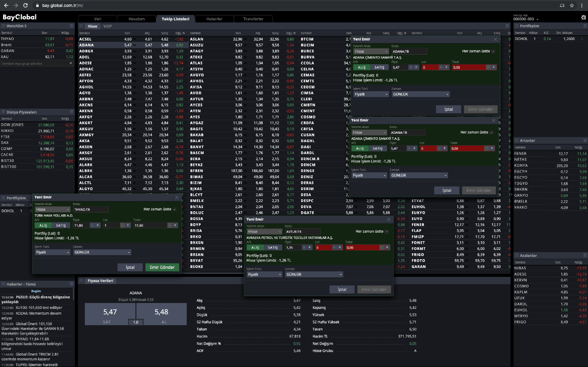Open Zaman GÜNLÜK dropdown in top ADANA order
588x367 pixels.
tap(421, 94)
